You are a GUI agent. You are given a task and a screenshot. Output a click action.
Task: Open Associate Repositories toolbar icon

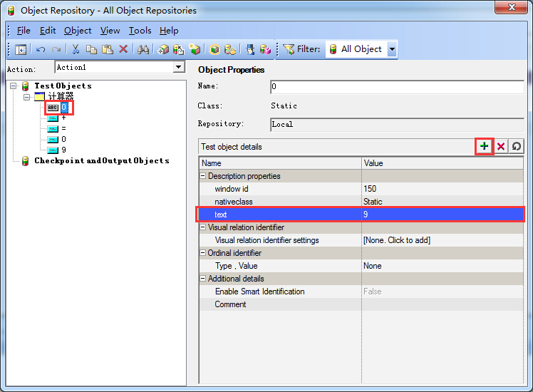[266, 50]
